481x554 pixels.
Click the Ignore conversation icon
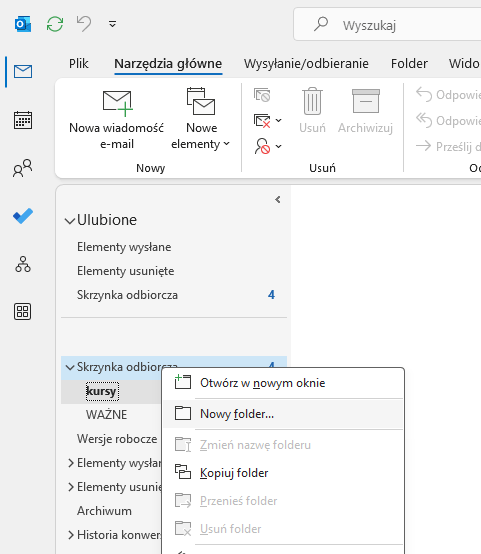262,95
